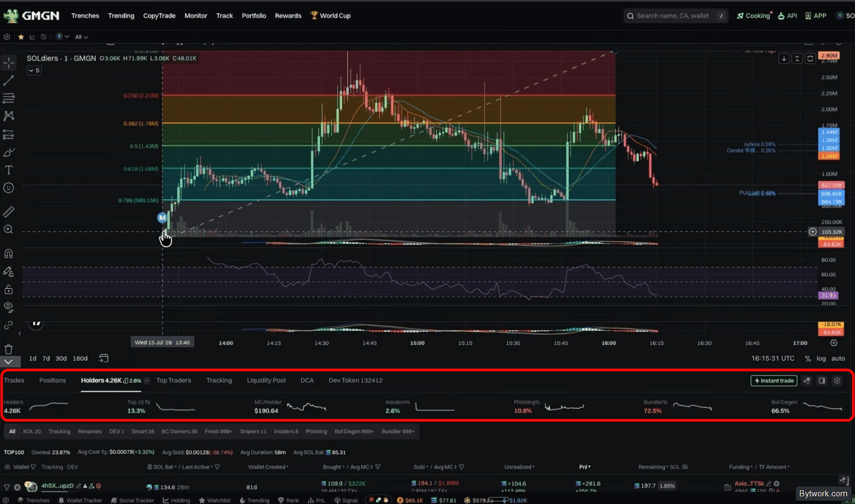Select the ruler measure tool

click(x=9, y=212)
